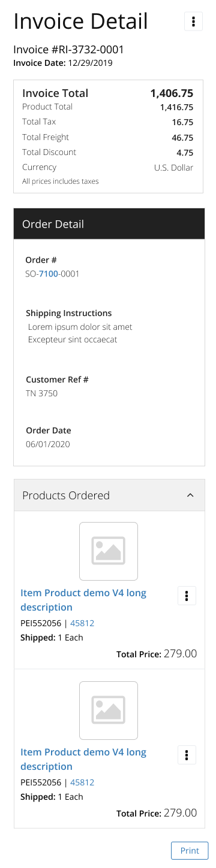The image size is (216, 868).
Task: Open the second product's three-dot options menu
Action: 187,755
